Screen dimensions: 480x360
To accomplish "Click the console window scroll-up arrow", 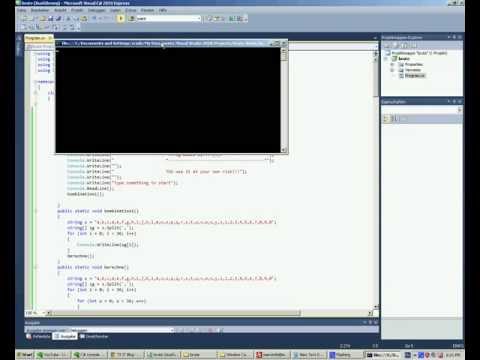I will (284, 51).
